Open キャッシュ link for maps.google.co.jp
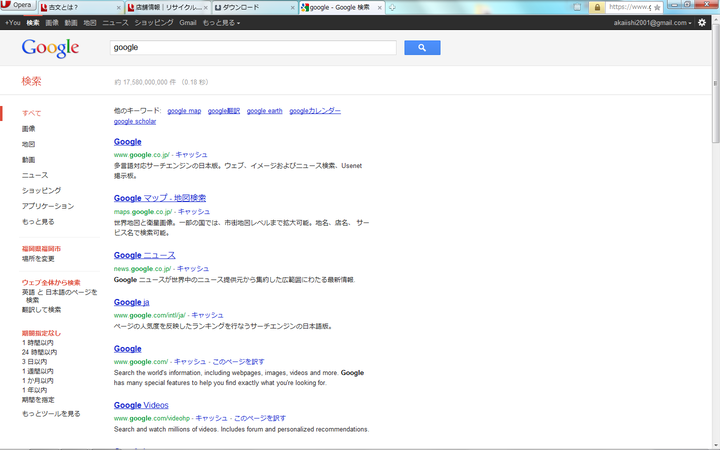The height and width of the screenshot is (450, 720). (194, 212)
